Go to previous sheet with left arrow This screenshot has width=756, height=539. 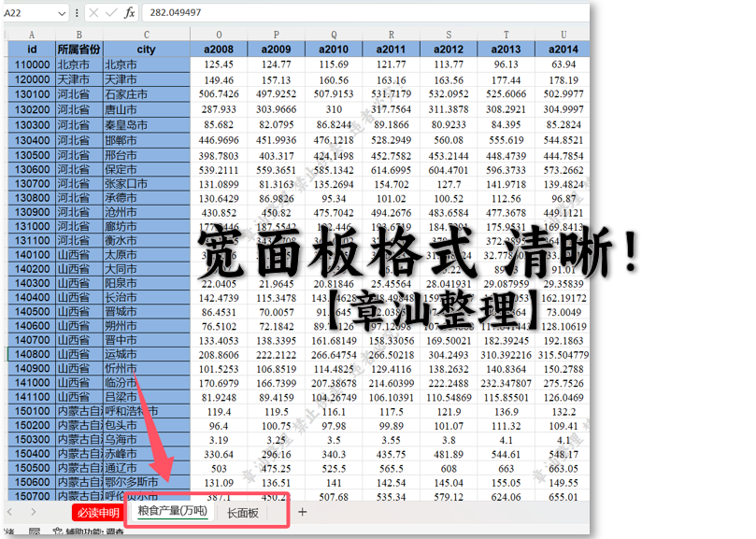[9, 512]
